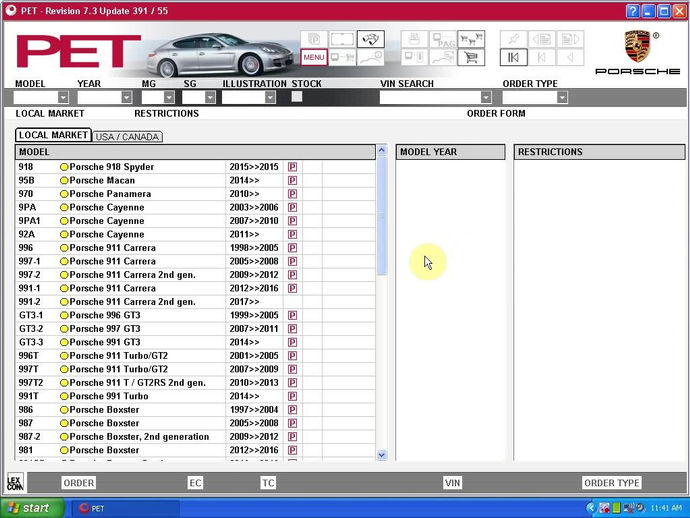Click the Porsche crest logo
This screenshot has width=690, height=518.
[x=637, y=46]
